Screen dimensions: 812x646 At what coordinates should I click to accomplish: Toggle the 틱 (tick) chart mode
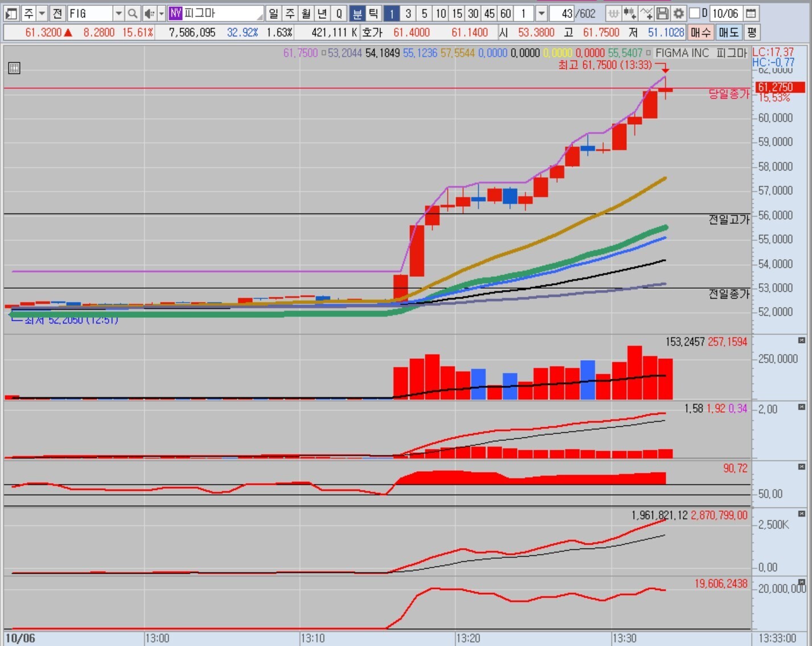(373, 13)
